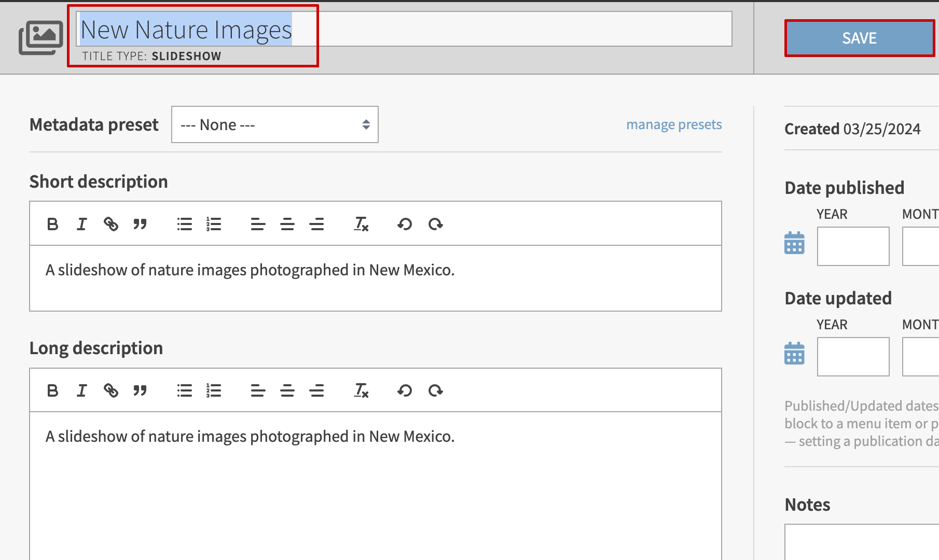This screenshot has width=939, height=560.
Task: Insert link in Short description editor
Action: click(111, 224)
